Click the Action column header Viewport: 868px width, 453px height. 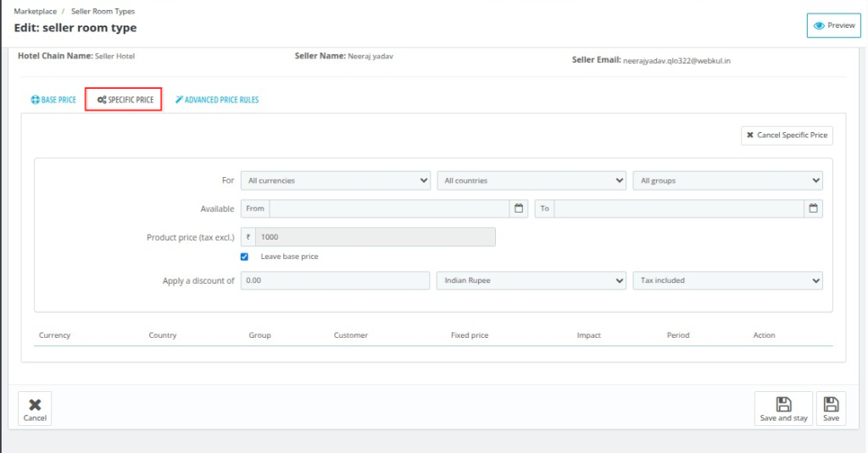point(764,335)
